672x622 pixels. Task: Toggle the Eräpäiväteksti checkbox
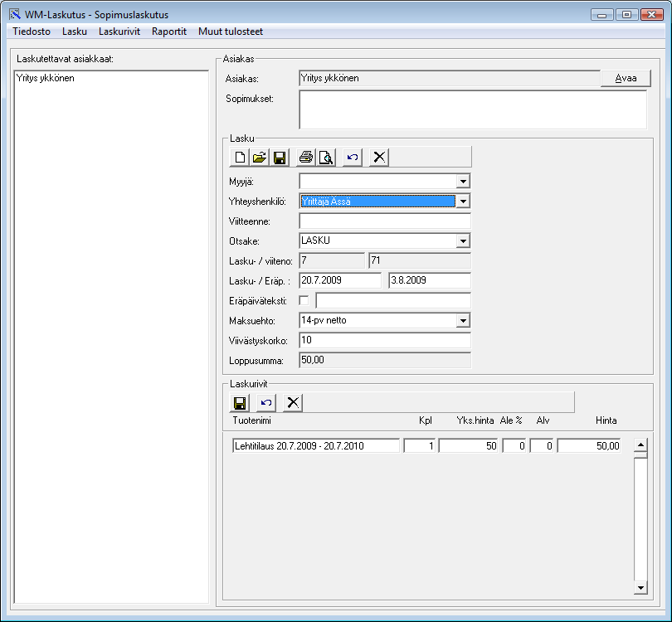304,301
